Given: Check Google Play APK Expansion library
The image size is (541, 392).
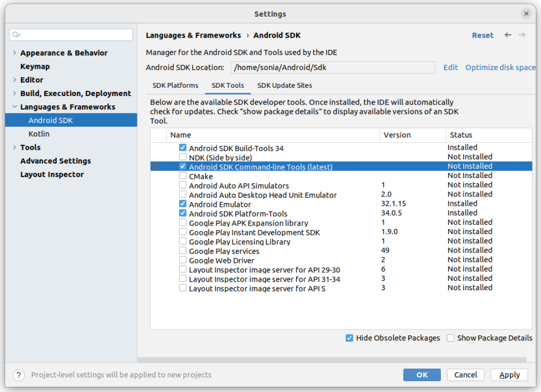Looking at the screenshot, I should coord(183,222).
